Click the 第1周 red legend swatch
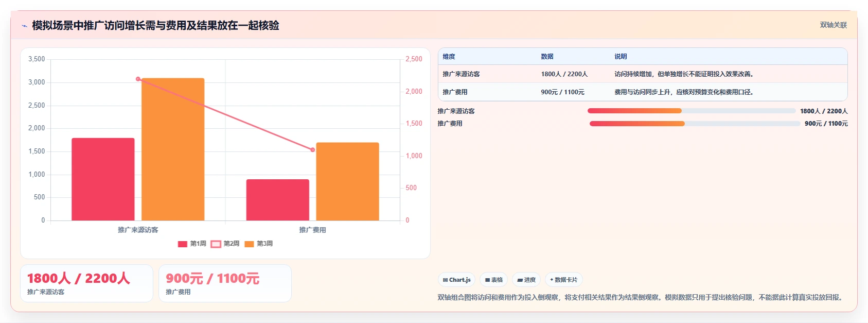The height and width of the screenshot is (323, 868). (183, 244)
